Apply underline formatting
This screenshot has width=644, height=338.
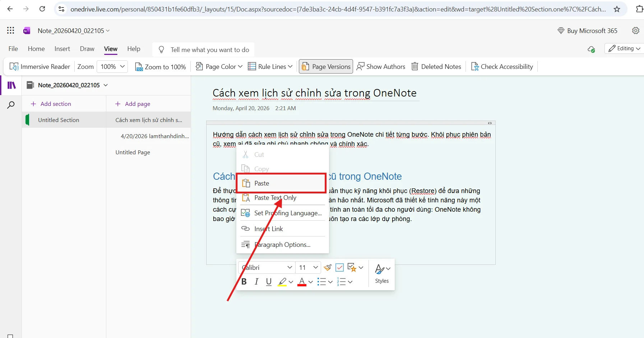click(269, 282)
